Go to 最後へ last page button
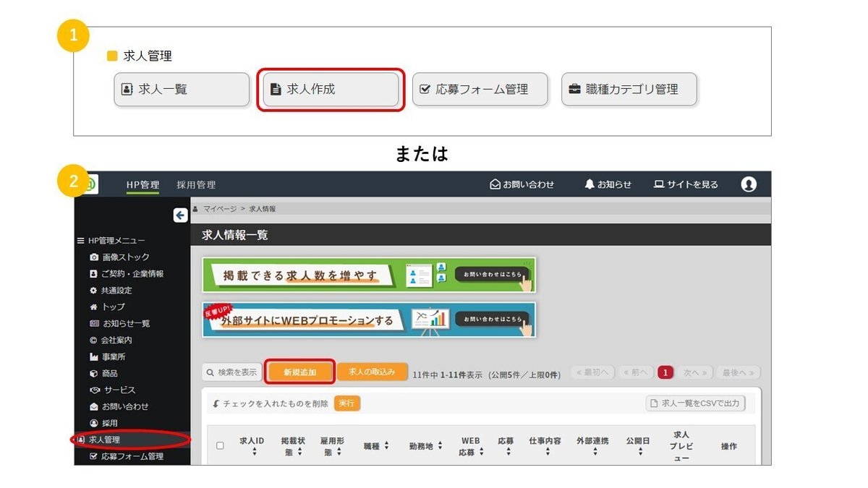Viewport: 868px width, 488px height. click(738, 372)
